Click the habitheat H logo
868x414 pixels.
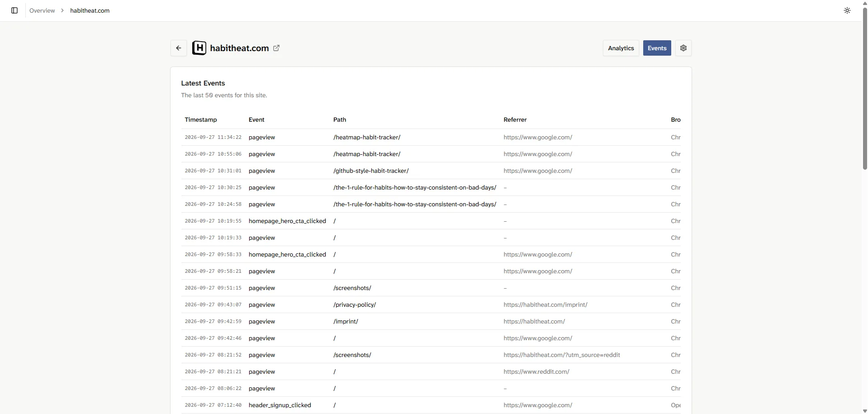coord(199,48)
